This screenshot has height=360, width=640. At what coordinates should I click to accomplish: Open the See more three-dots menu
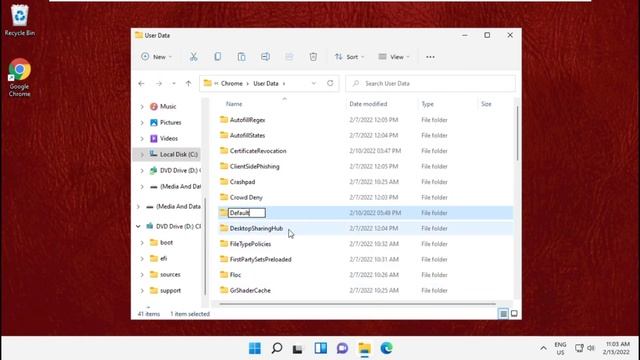(430, 57)
